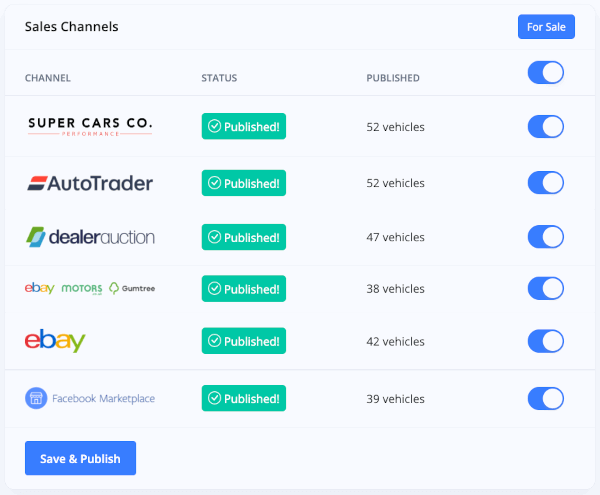The width and height of the screenshot is (600, 495).
Task: Turn off the AutoTrader channel toggle
Action: (x=545, y=183)
